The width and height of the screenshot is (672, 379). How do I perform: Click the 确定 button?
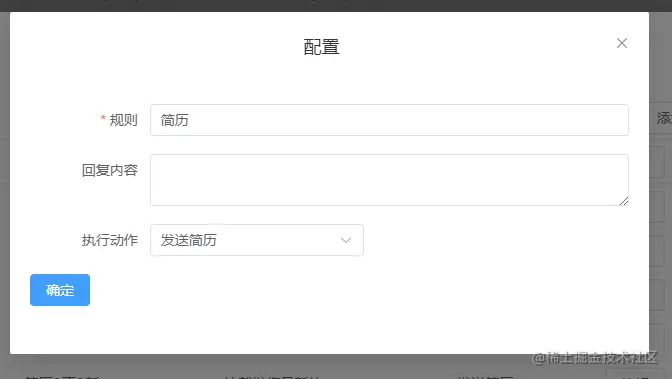(x=60, y=290)
